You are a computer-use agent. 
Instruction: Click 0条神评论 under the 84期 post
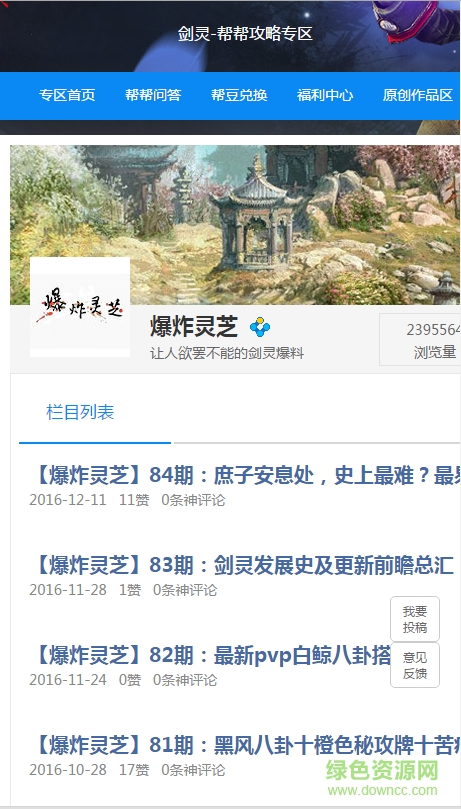(193, 500)
